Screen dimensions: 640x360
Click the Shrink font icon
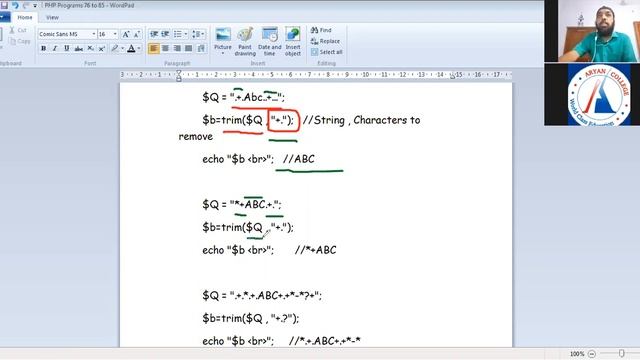137,34
